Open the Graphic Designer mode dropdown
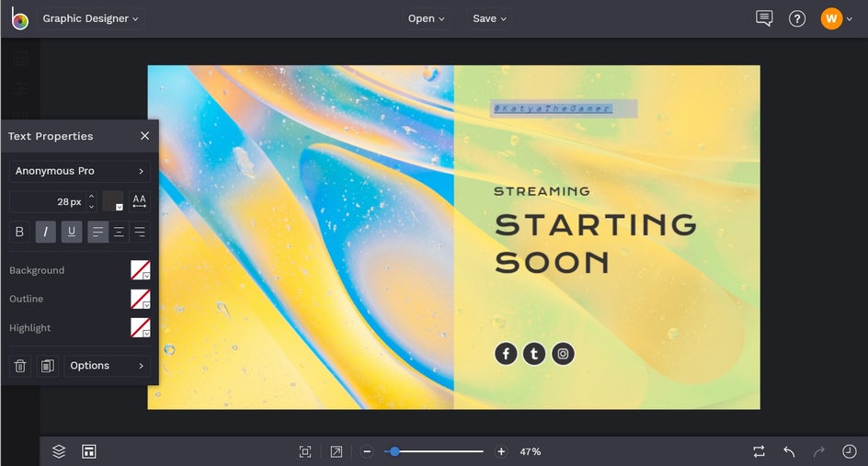This screenshot has height=466, width=868. pyautogui.click(x=90, y=18)
